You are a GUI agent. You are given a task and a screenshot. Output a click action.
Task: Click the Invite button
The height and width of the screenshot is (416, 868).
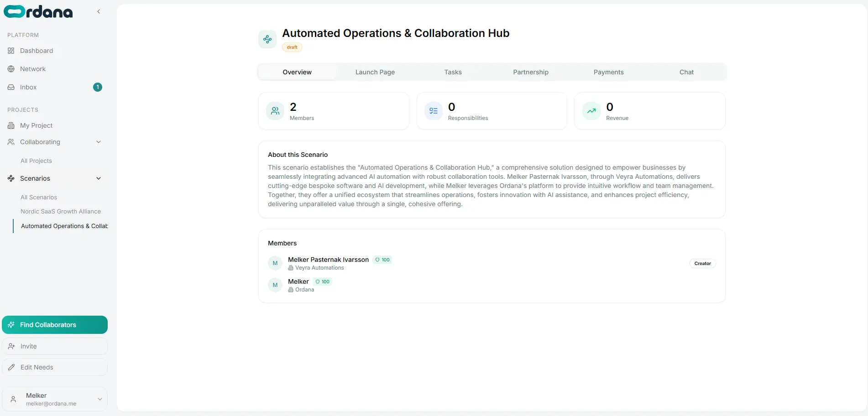click(x=55, y=346)
